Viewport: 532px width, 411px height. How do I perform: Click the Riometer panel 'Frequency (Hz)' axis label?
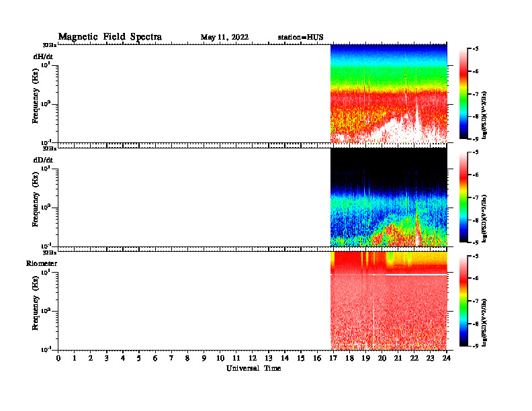36,303
